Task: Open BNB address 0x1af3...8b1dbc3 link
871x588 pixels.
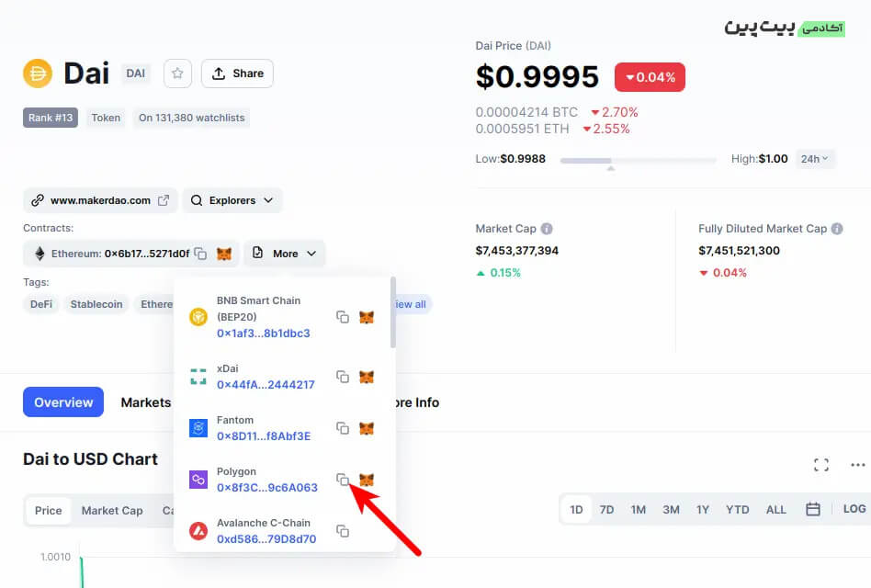Action: (x=264, y=334)
